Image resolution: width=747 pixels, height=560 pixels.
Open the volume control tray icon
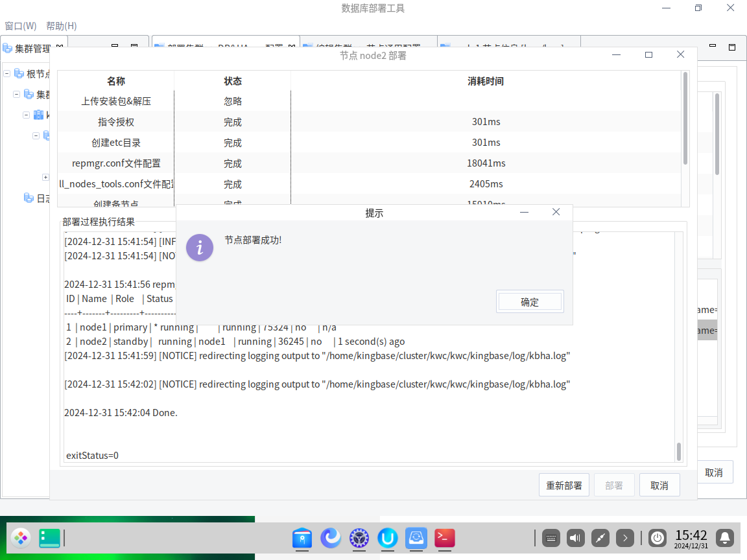[576, 537]
